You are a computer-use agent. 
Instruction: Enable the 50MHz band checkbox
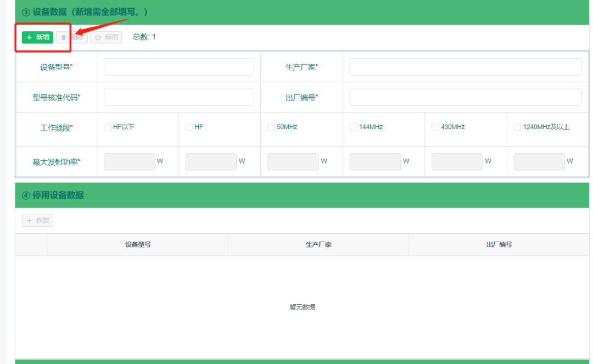[271, 127]
